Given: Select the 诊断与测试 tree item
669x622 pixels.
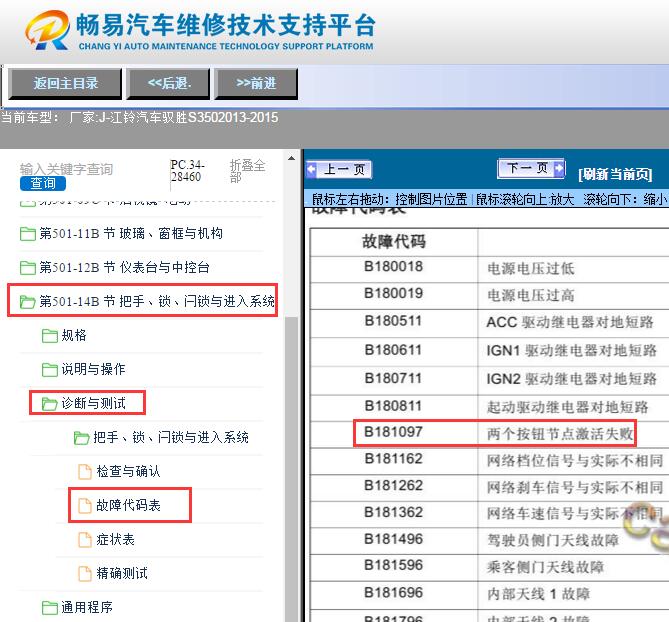Looking at the screenshot, I should 93,404.
